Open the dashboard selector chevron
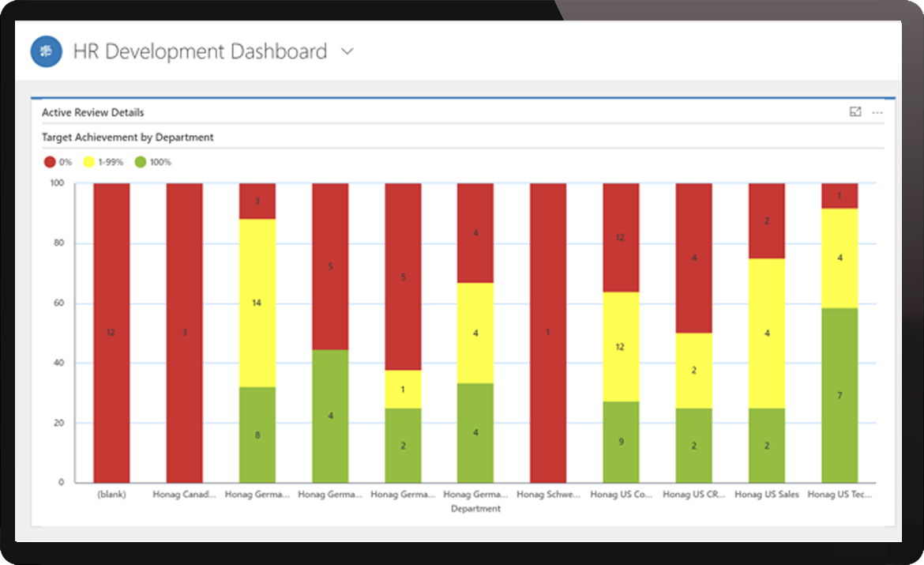The height and width of the screenshot is (565, 924). pyautogui.click(x=347, y=52)
